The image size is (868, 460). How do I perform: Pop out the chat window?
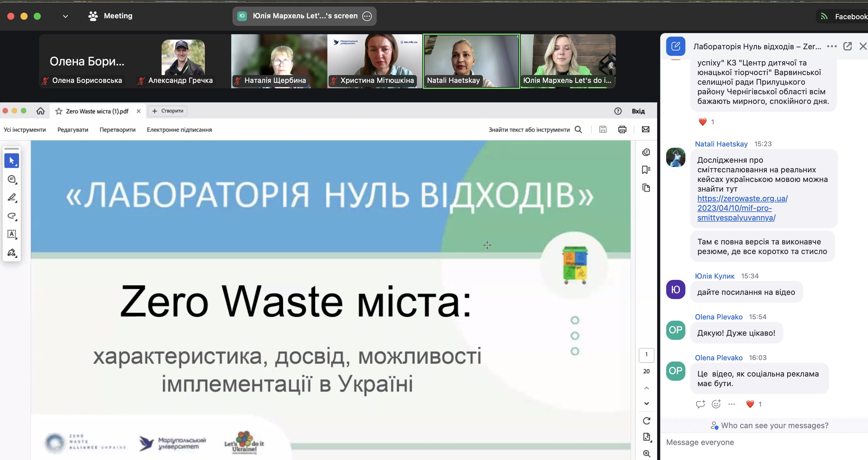[x=847, y=47]
